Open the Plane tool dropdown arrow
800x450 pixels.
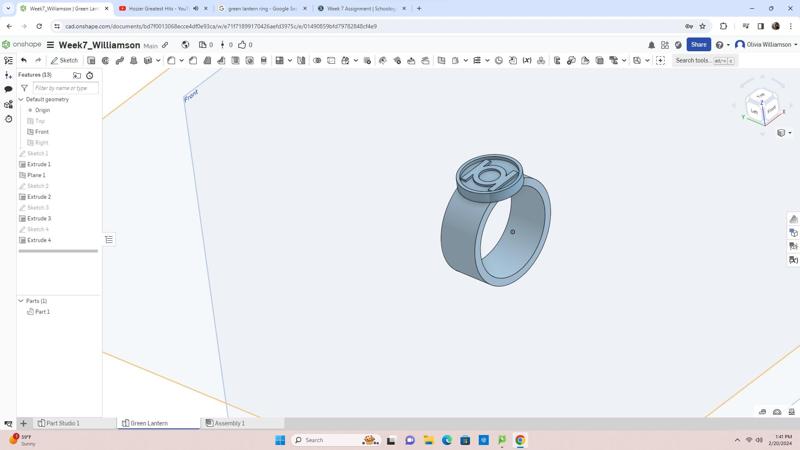tap(465, 60)
